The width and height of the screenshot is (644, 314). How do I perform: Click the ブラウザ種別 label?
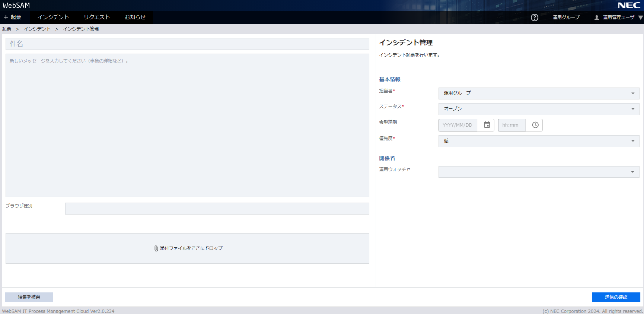pyautogui.click(x=19, y=206)
